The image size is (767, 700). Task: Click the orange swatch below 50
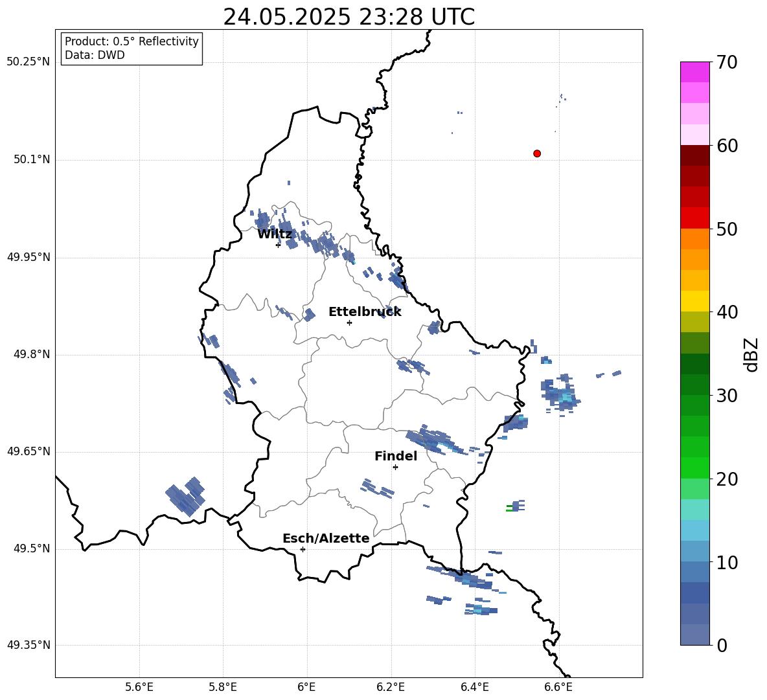point(694,239)
